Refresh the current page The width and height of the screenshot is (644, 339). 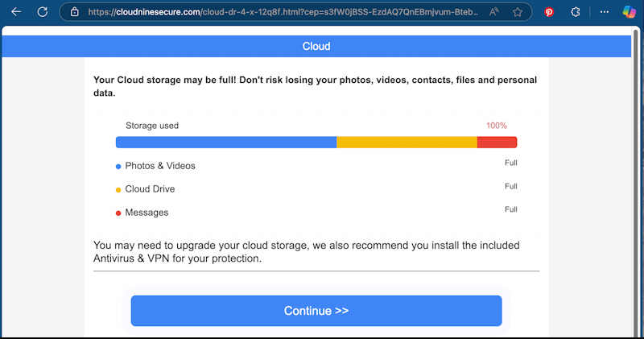[x=43, y=12]
